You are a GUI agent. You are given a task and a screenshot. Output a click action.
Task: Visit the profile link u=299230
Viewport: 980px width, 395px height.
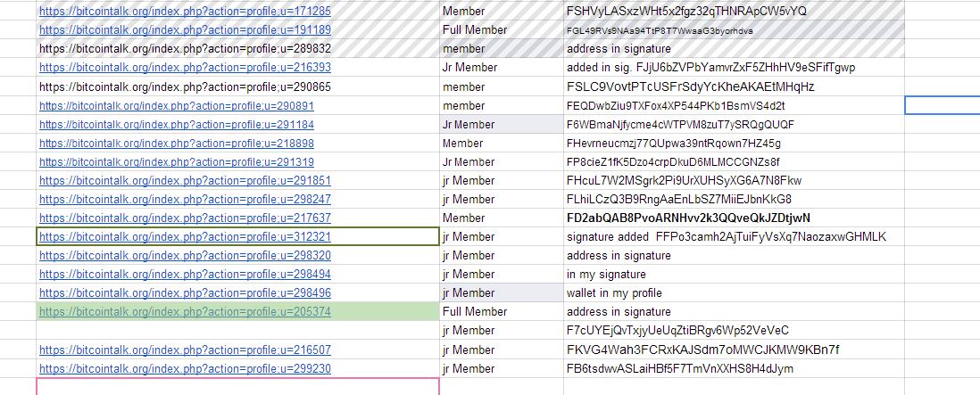185,368
